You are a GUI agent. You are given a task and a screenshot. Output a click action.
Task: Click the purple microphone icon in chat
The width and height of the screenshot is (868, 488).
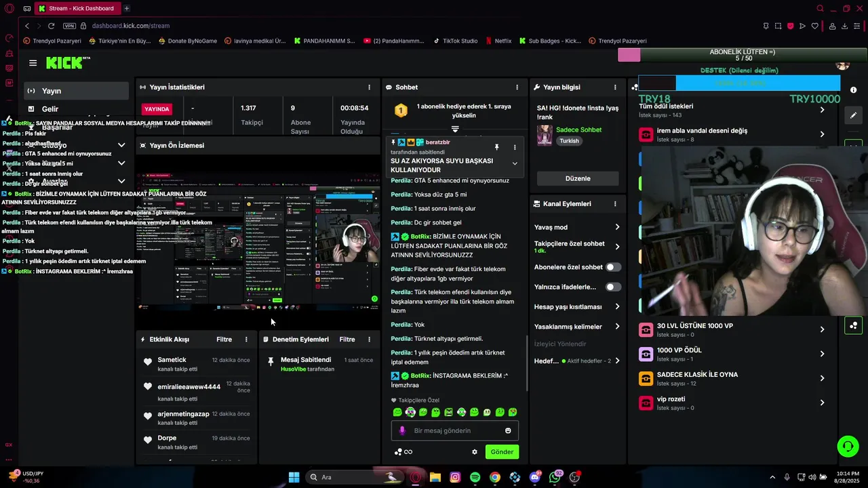coord(402,430)
